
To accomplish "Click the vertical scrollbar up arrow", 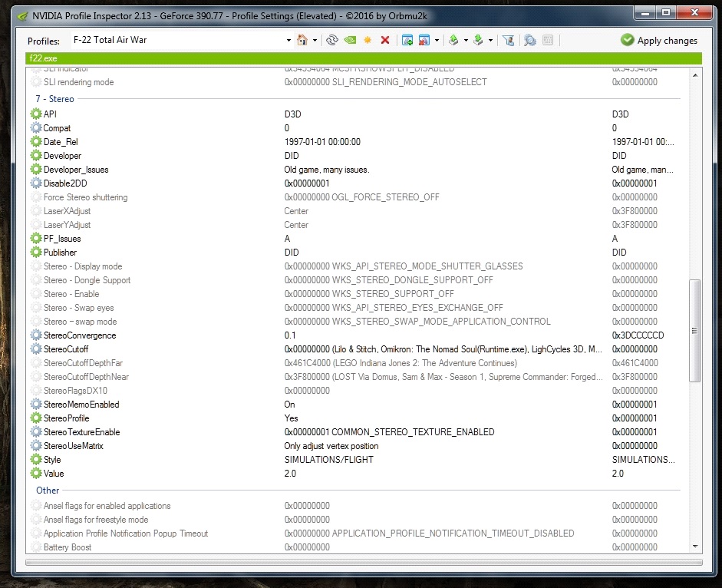I will coord(695,74).
